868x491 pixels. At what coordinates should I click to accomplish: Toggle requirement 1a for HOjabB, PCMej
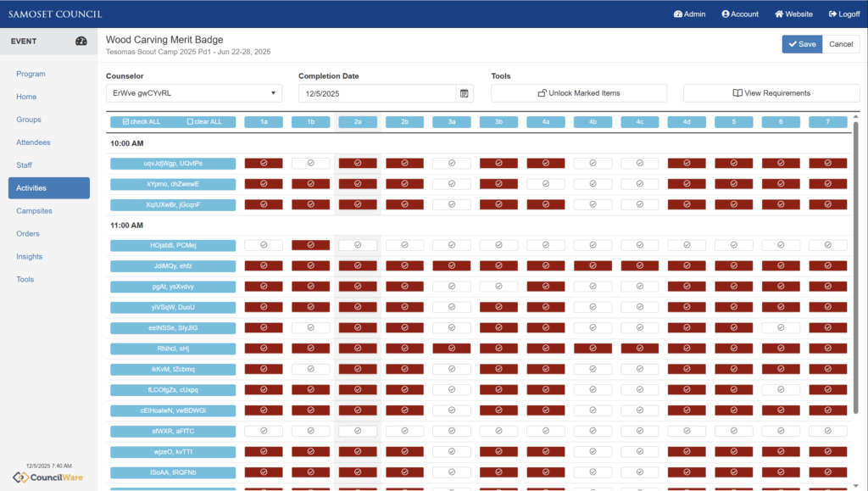264,245
